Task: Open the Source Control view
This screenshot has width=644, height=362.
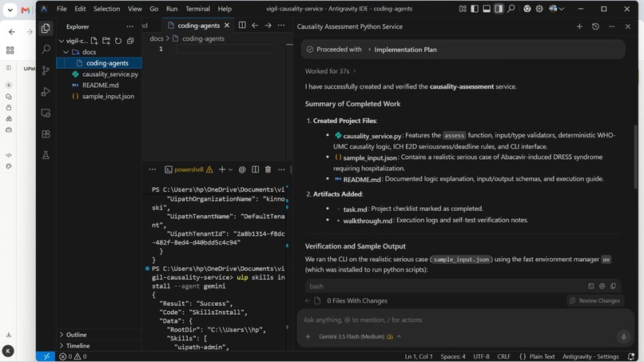Action: point(46,70)
